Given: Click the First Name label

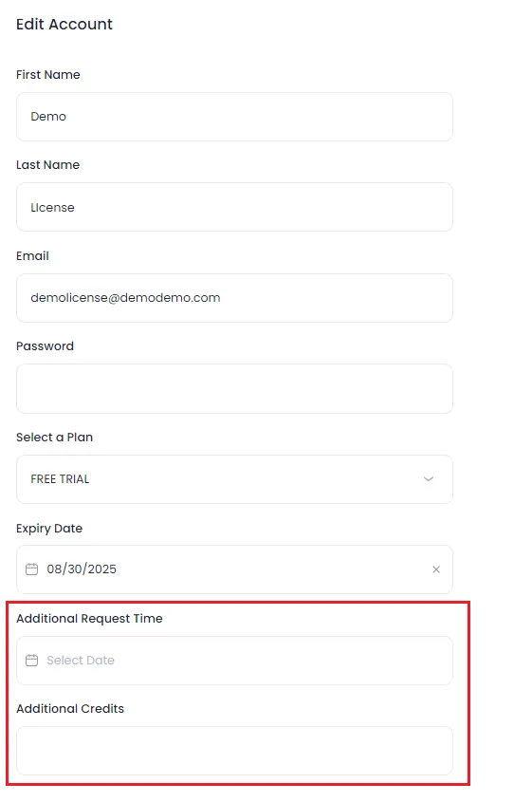Looking at the screenshot, I should [48, 75].
